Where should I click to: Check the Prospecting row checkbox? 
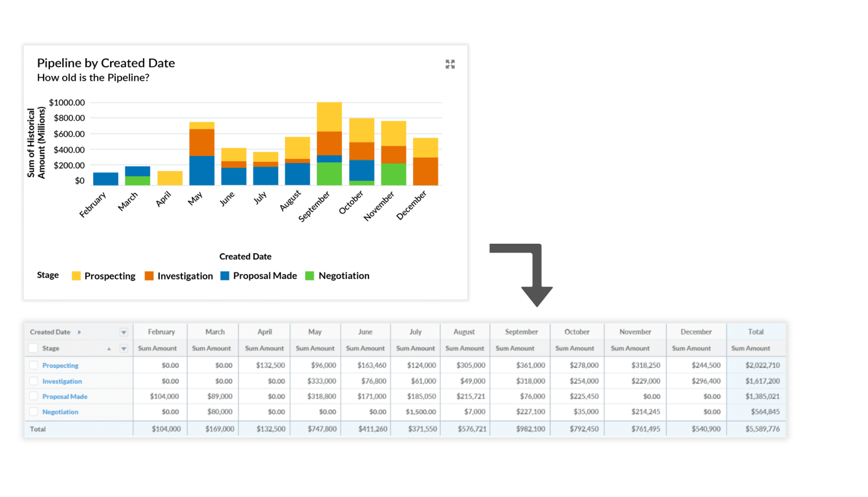33,365
